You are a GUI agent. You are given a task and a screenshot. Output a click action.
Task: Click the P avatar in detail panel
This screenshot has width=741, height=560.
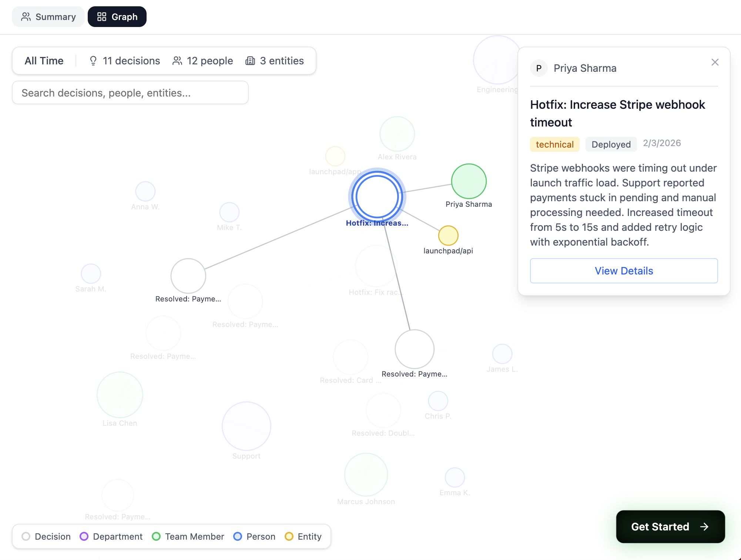539,68
